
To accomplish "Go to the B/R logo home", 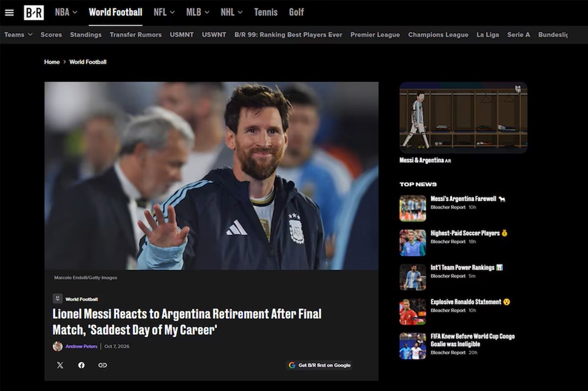I will 34,13.
